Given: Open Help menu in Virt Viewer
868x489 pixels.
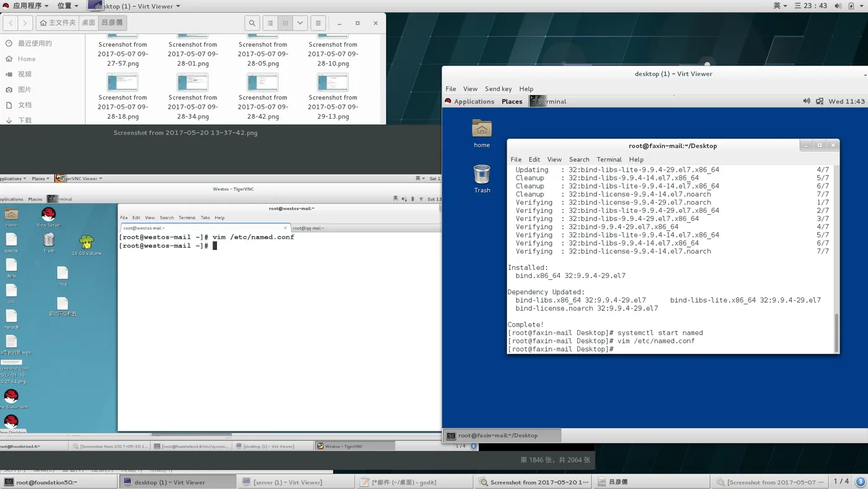Looking at the screenshot, I should pos(526,89).
